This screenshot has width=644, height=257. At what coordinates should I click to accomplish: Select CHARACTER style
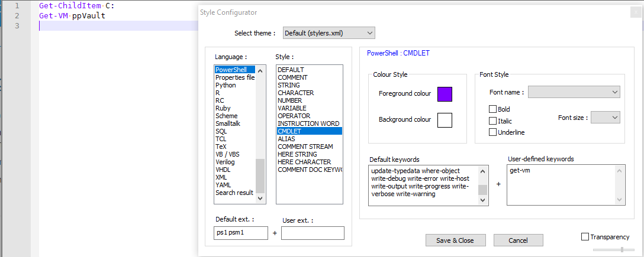(x=309, y=93)
